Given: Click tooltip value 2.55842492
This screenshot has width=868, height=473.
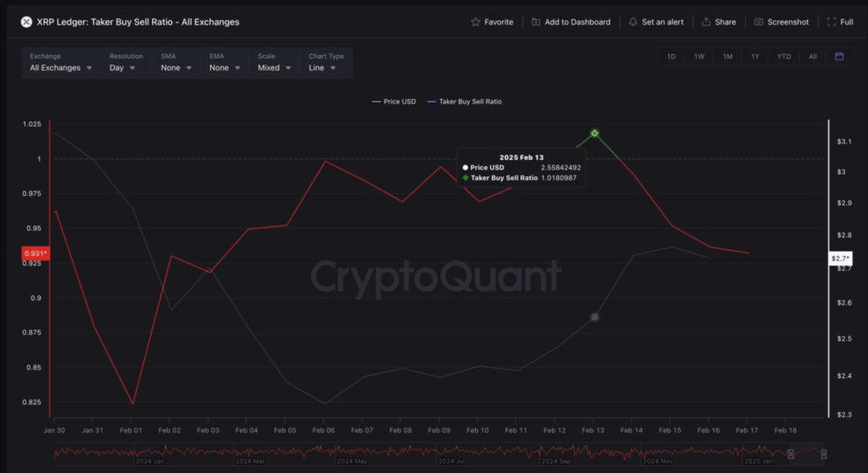Looking at the screenshot, I should coord(561,168).
